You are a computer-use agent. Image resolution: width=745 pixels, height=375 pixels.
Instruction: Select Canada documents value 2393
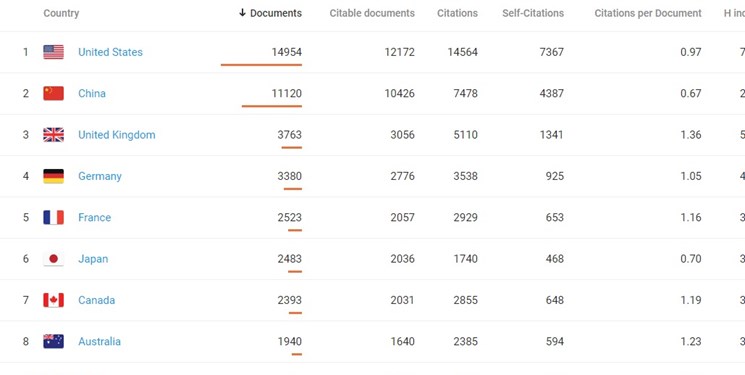[x=290, y=300]
